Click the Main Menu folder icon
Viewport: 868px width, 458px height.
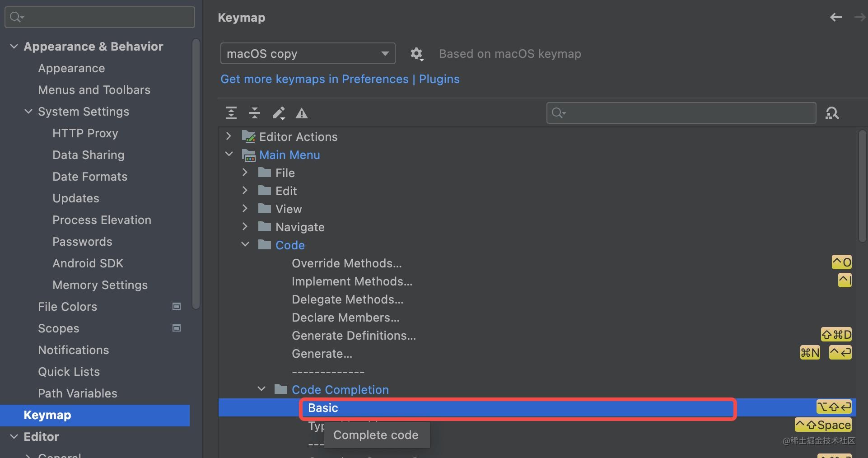point(249,155)
